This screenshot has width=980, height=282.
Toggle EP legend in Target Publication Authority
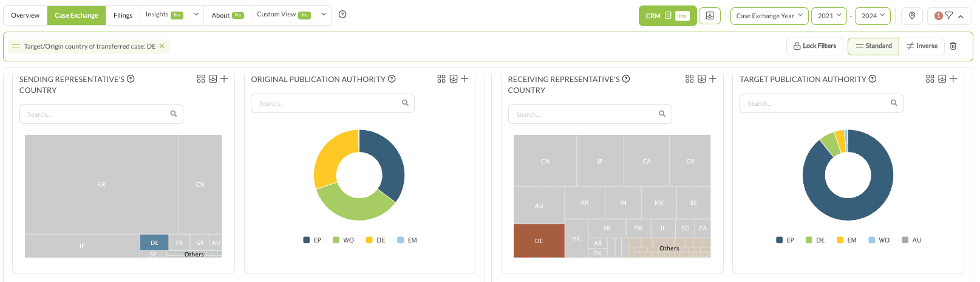click(785, 240)
